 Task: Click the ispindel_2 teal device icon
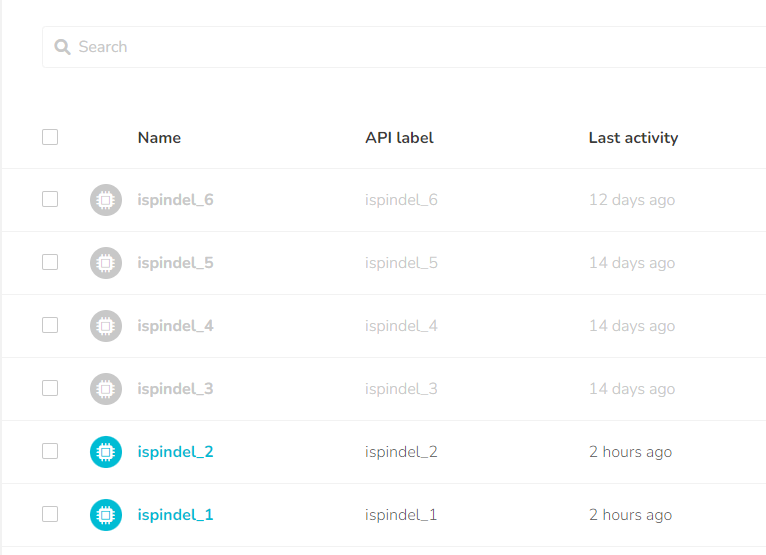(106, 452)
